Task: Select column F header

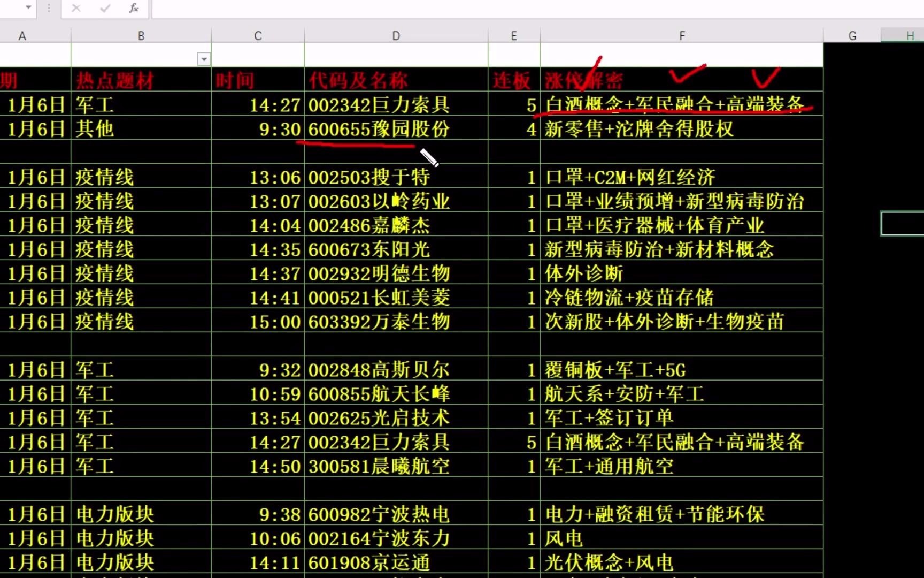Action: pyautogui.click(x=682, y=36)
